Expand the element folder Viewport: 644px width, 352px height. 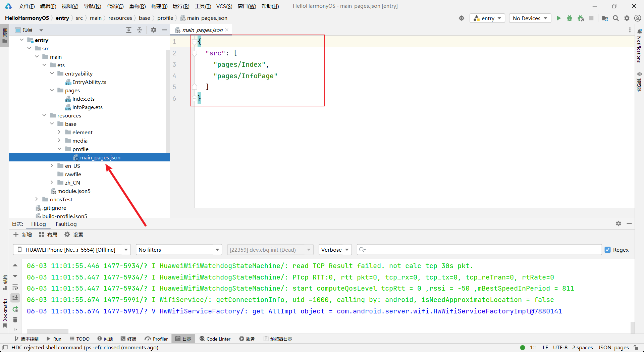(x=59, y=132)
